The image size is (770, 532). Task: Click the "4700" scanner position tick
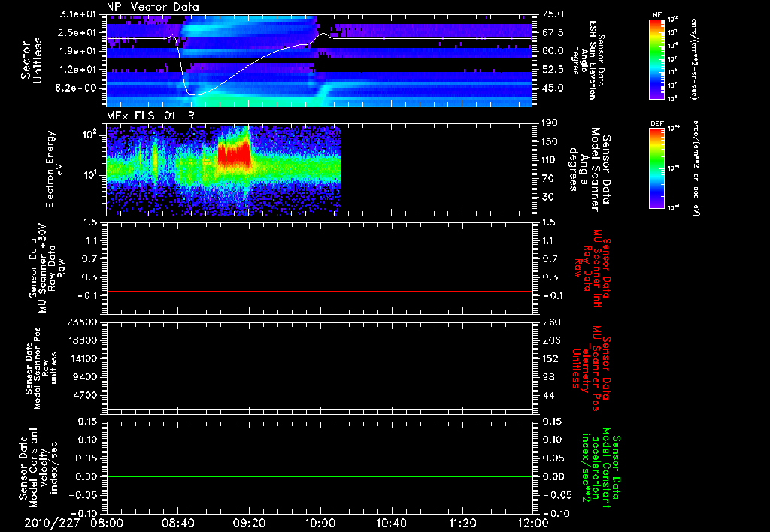pyautogui.click(x=86, y=395)
